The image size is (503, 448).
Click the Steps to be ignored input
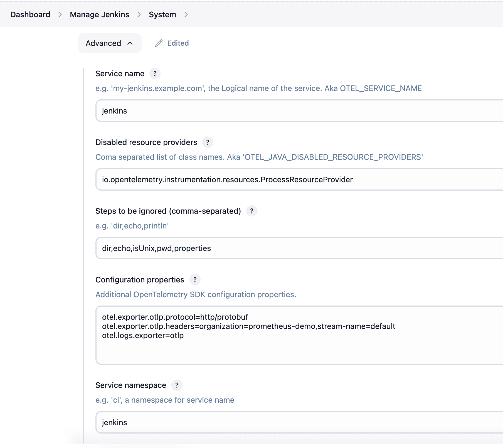[250, 248]
